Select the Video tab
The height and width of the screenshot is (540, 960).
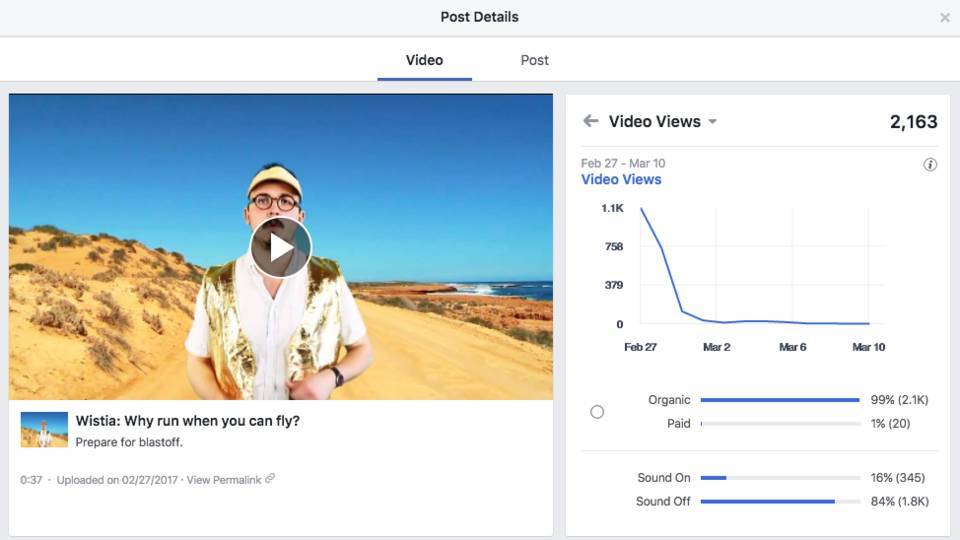coord(424,60)
